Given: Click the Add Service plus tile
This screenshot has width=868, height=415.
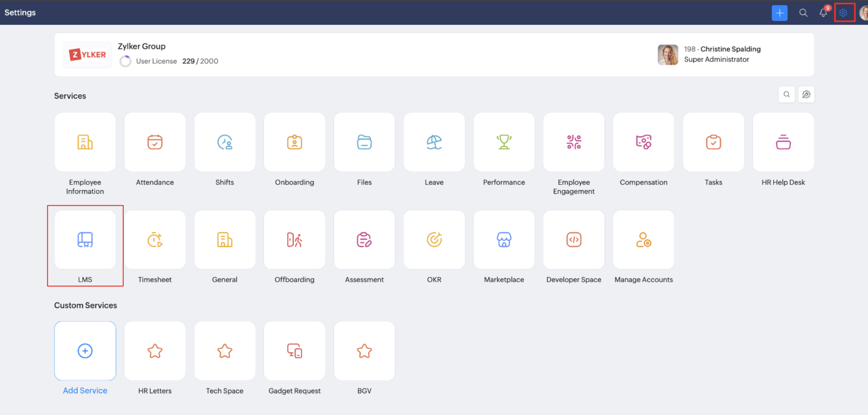Looking at the screenshot, I should [85, 351].
